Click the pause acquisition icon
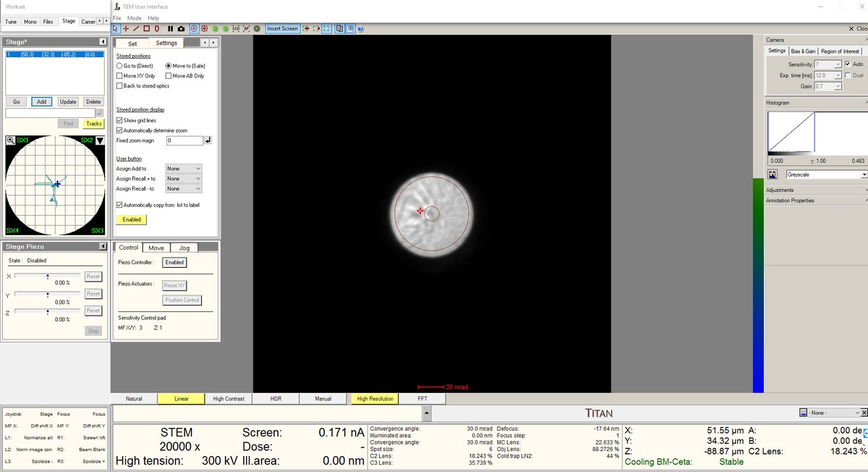Screen dimensions: 868x472 pyautogui.click(x=169, y=29)
